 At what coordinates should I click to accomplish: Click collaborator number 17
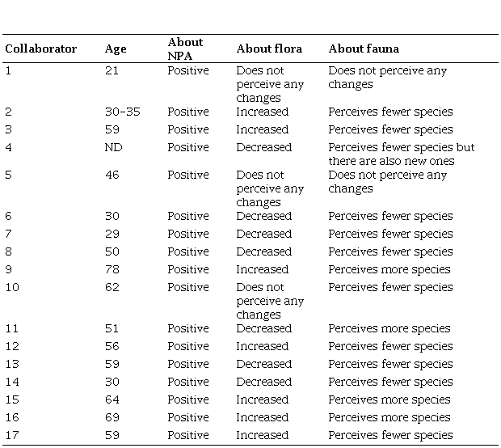click(x=11, y=435)
